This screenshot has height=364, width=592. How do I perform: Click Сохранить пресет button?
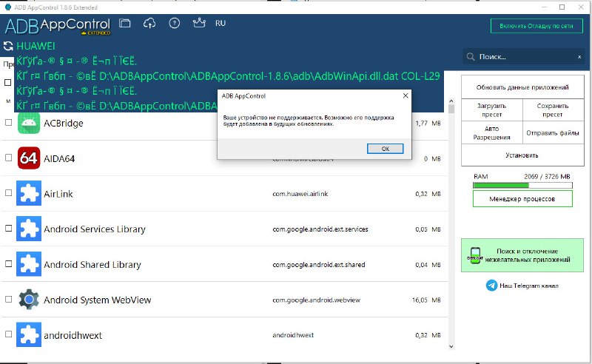(x=553, y=110)
